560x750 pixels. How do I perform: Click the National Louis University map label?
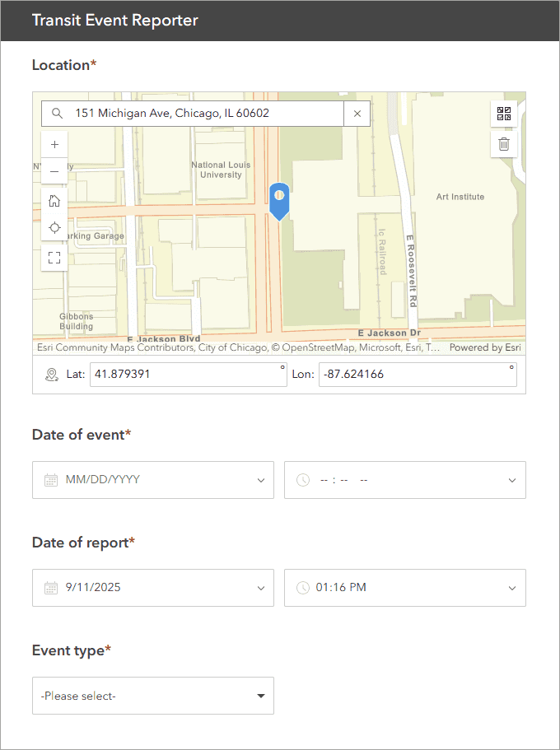[x=221, y=170]
